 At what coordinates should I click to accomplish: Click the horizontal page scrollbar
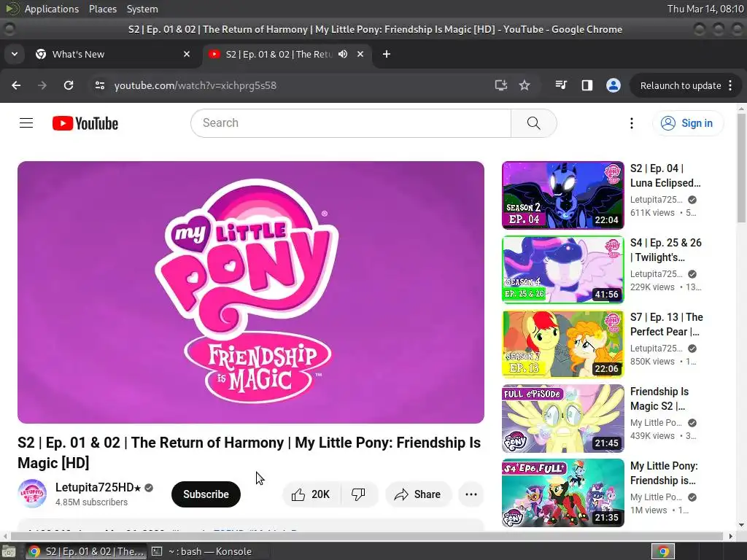tap(367, 536)
